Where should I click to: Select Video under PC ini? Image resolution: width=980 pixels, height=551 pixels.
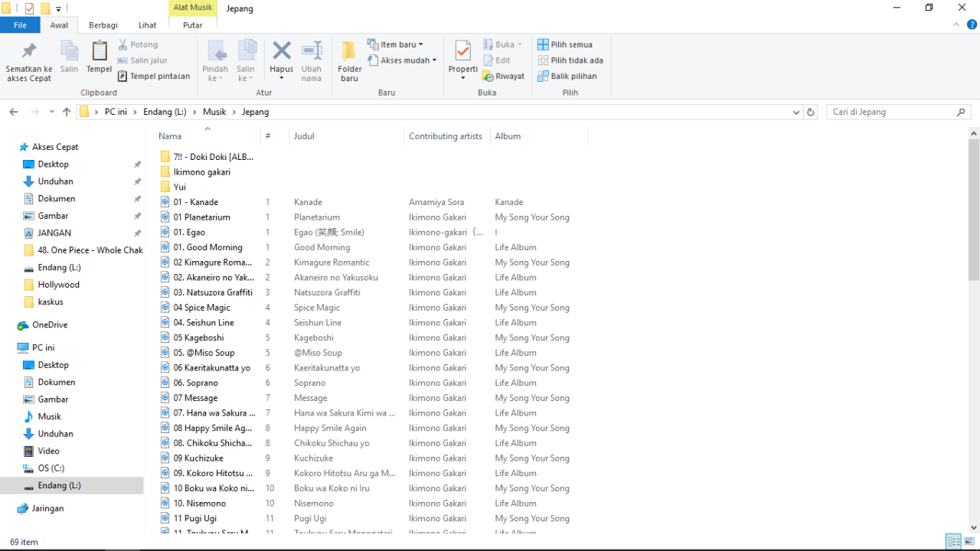pyautogui.click(x=48, y=451)
